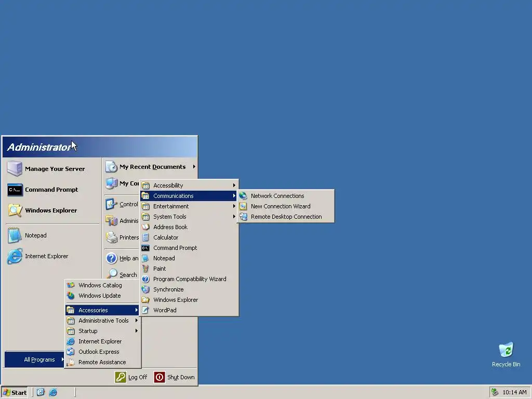
Task: Click Internet Explorer icon in All Programs list
Action: [x=71, y=341]
